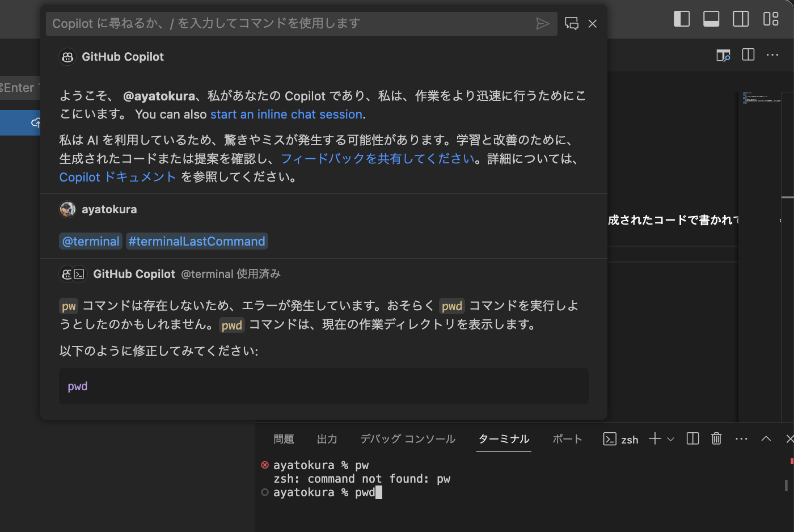Open the customize layout icon
The image size is (794, 532).
pos(771,19)
